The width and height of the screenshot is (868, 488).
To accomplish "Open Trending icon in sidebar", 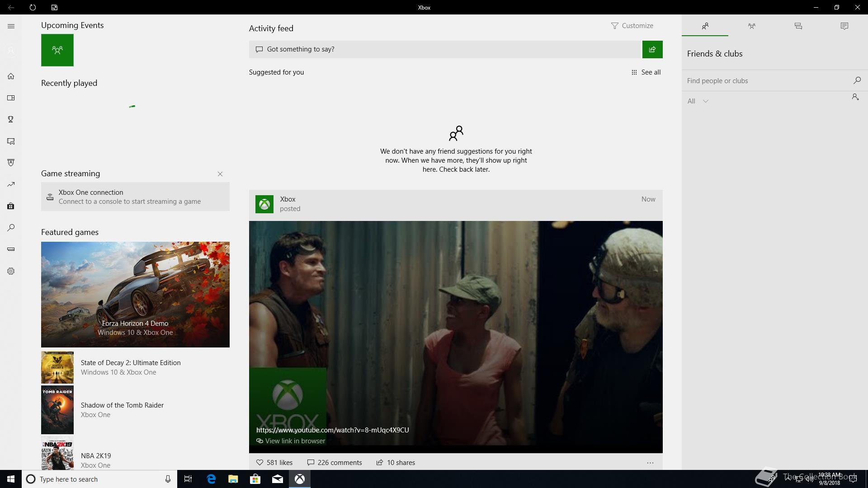I will click(x=11, y=184).
